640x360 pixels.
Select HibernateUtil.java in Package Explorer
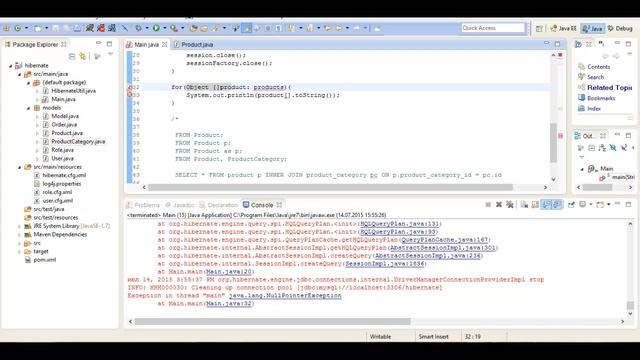point(73,91)
